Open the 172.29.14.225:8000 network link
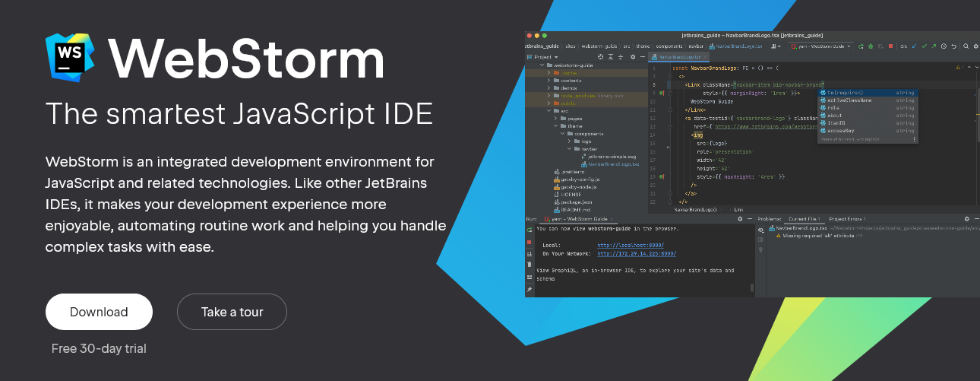The height and width of the screenshot is (381, 980). coord(637,253)
